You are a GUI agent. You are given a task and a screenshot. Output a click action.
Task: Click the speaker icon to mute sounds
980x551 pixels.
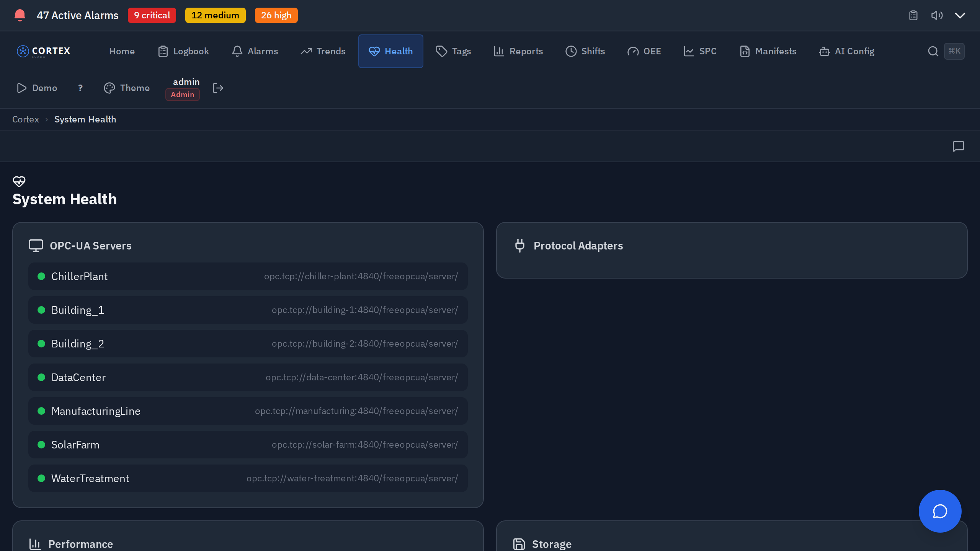[937, 15]
